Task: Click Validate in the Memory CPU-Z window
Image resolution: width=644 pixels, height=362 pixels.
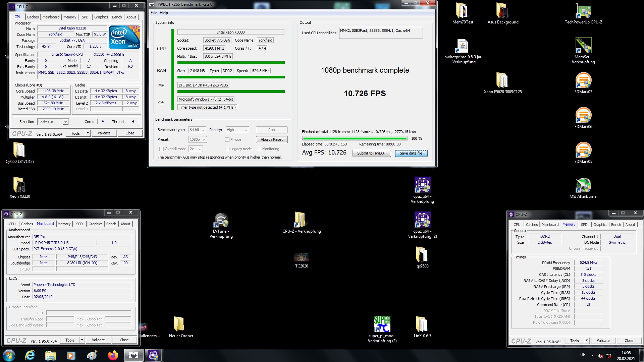Action: [x=603, y=341]
